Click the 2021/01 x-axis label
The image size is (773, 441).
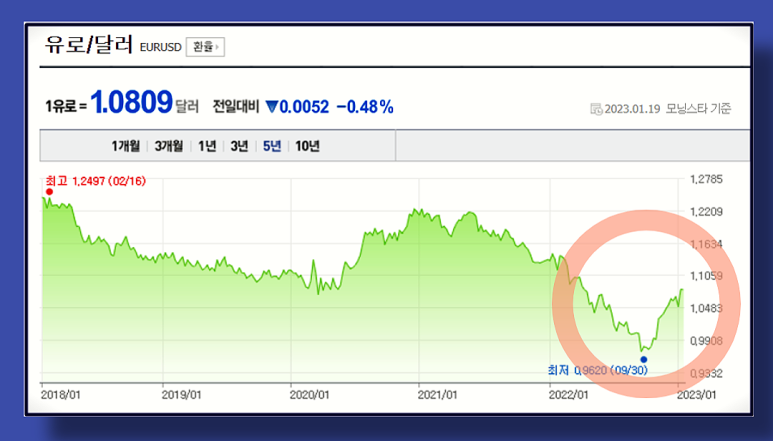(x=437, y=395)
